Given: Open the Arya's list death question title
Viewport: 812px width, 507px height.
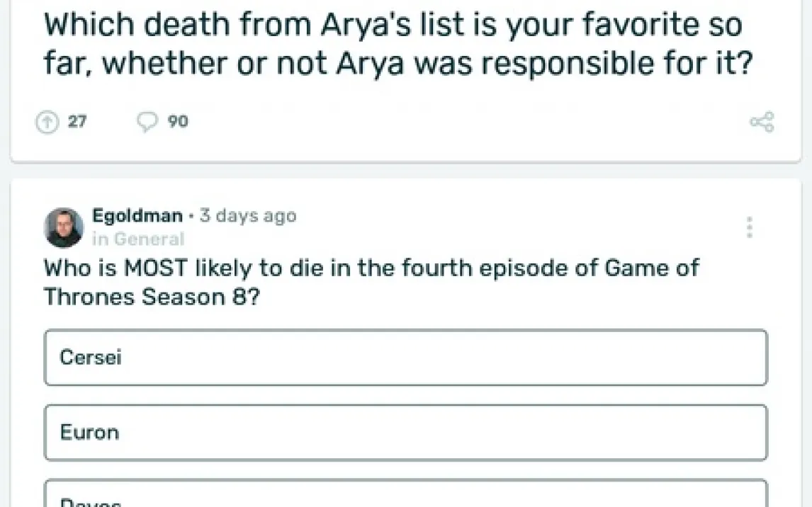Looking at the screenshot, I should pyautogui.click(x=393, y=44).
